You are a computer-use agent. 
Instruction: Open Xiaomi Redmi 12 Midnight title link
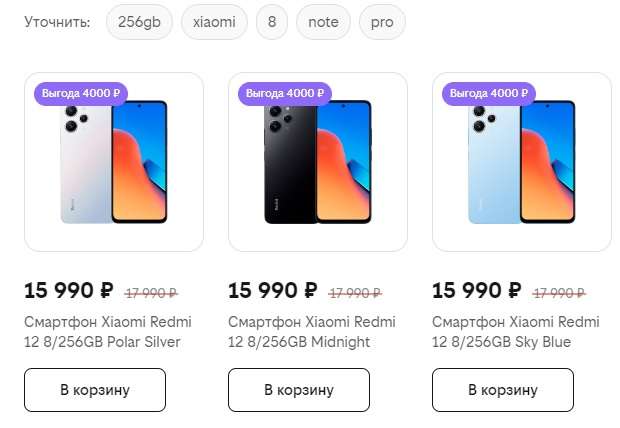click(x=311, y=332)
